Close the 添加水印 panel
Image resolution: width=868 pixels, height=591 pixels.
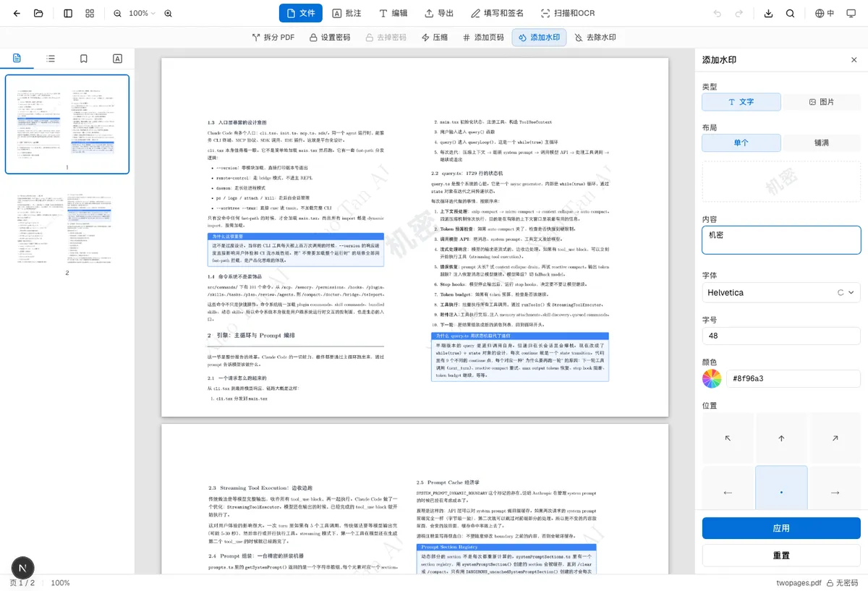tap(854, 60)
